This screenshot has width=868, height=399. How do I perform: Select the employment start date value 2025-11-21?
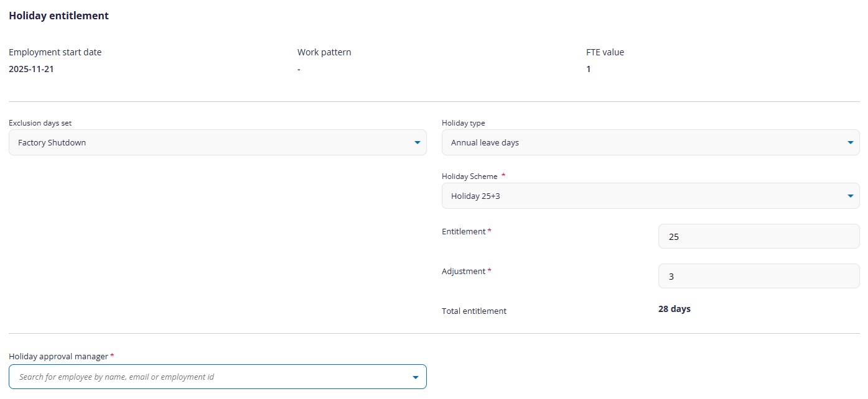31,69
